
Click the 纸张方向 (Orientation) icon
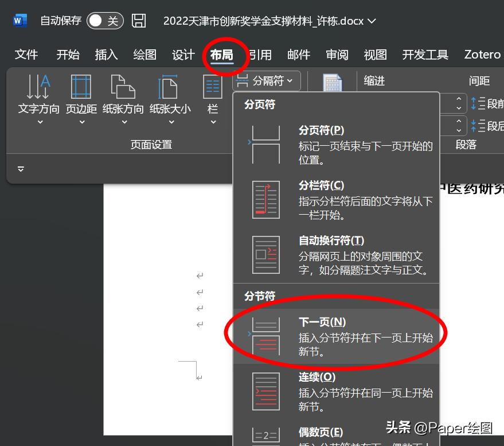coord(122,98)
